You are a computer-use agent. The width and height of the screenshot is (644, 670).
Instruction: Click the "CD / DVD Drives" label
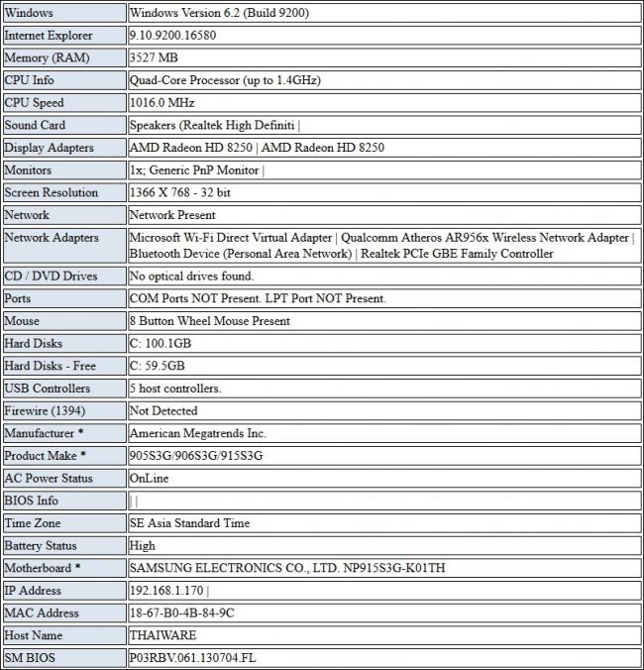pos(51,277)
